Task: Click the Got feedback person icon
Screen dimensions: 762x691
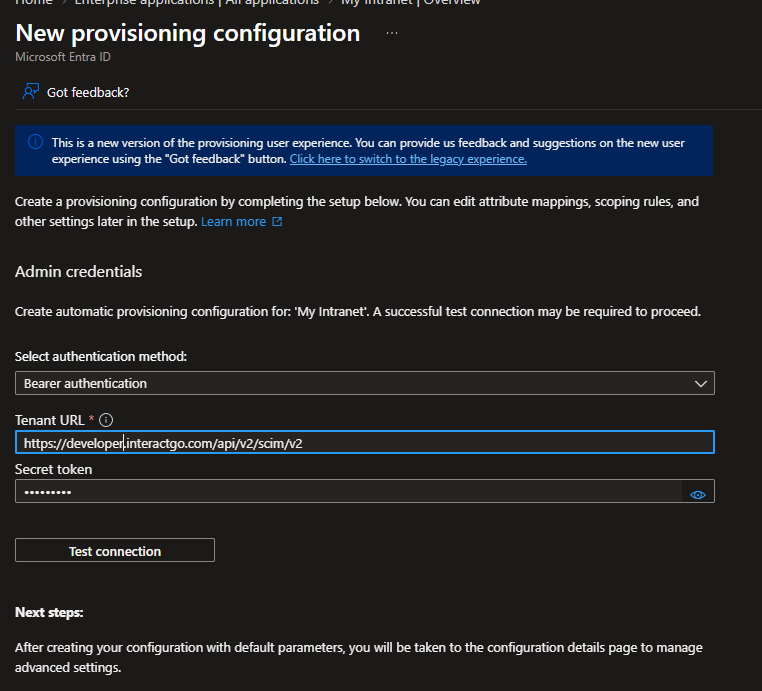Action: point(31,91)
